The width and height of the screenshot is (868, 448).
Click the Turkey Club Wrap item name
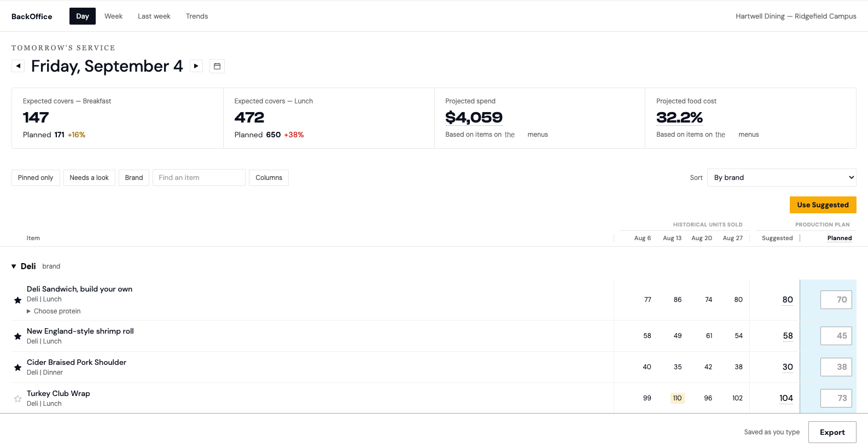pos(59,393)
